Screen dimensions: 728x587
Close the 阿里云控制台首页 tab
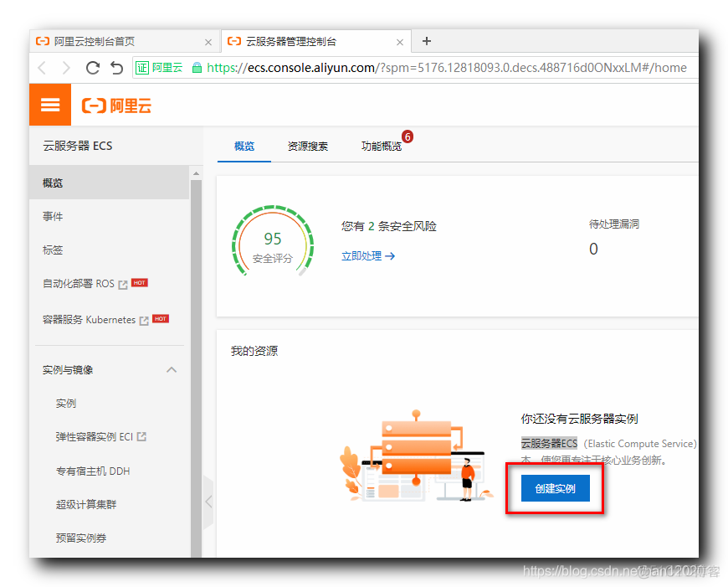click(208, 43)
